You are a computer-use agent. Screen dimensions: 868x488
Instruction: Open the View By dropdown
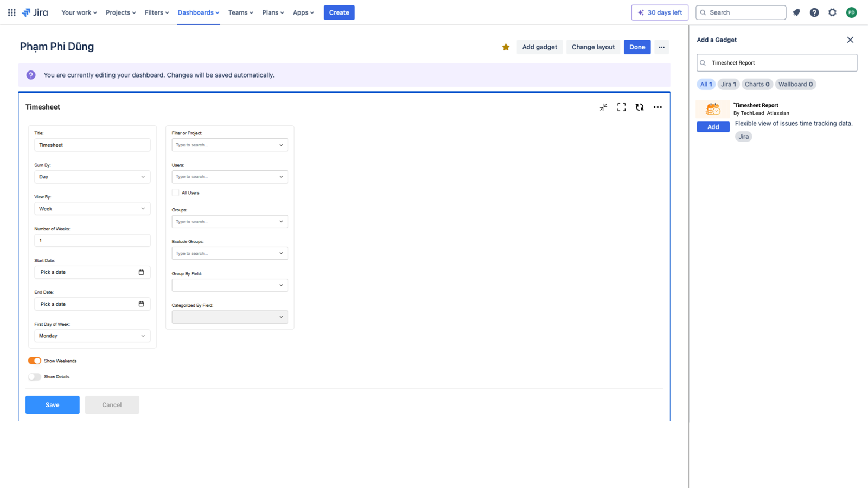pos(92,208)
